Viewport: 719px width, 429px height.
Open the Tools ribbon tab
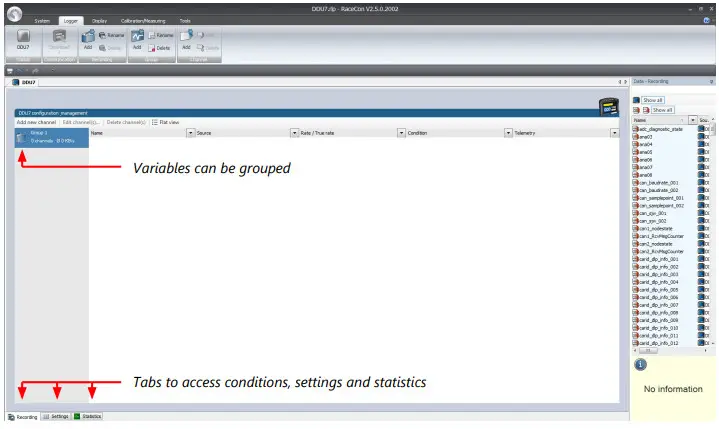point(185,21)
